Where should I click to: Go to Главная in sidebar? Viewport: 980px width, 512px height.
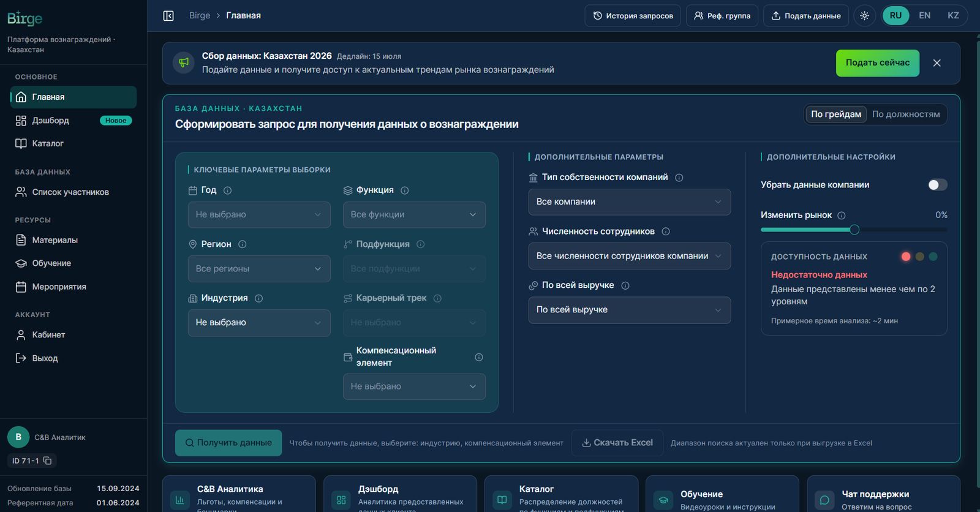73,97
